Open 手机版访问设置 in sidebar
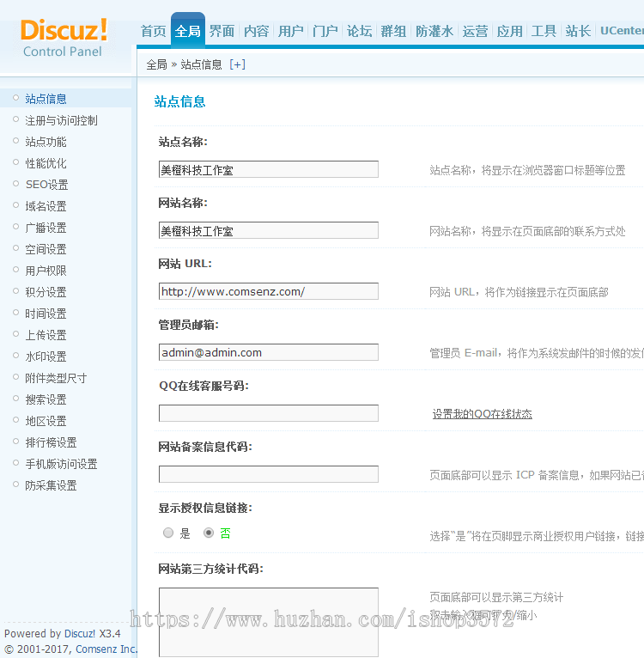The image size is (644, 658). point(61,464)
